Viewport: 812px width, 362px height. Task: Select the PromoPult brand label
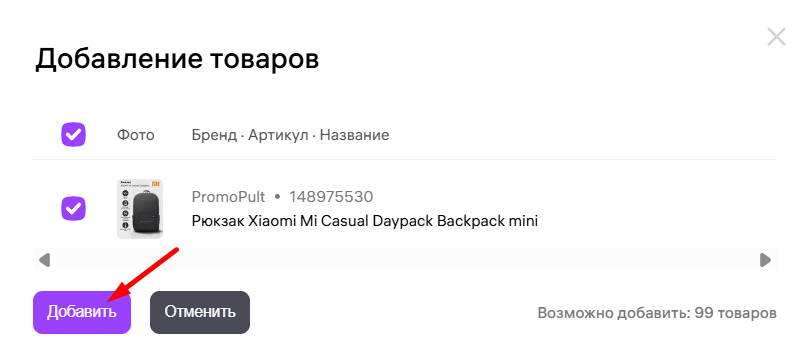coord(228,197)
